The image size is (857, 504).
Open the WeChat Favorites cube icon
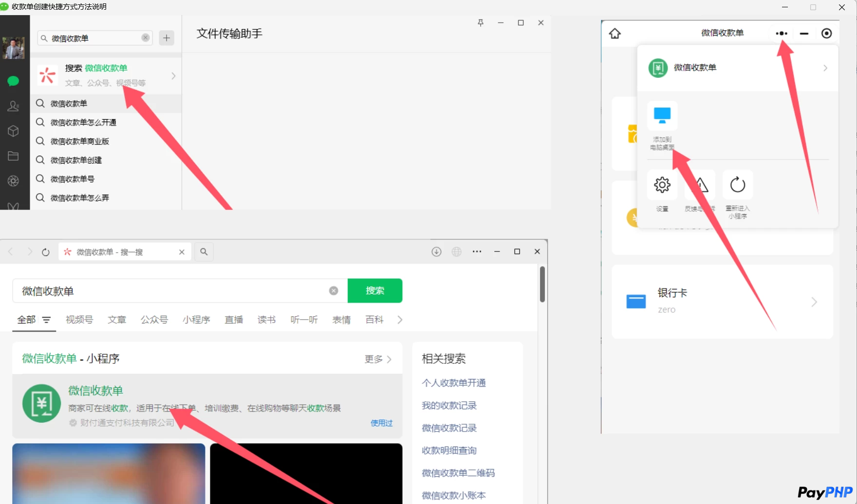[x=13, y=131]
